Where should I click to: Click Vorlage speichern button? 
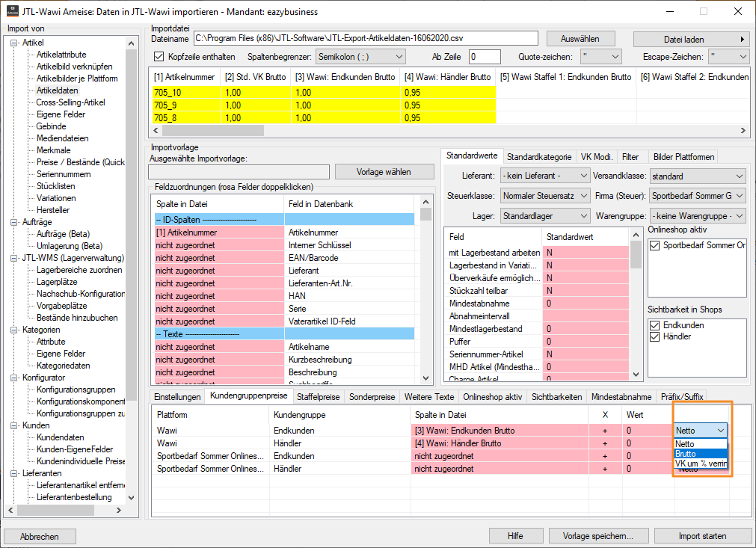598,536
